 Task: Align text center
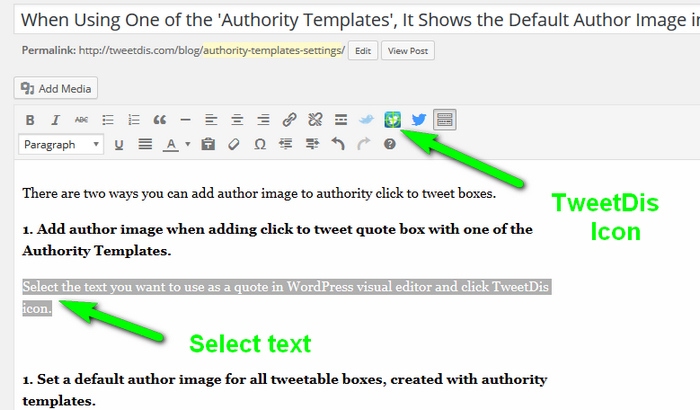237,120
